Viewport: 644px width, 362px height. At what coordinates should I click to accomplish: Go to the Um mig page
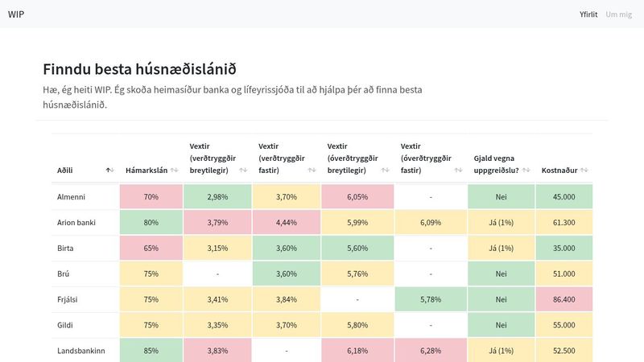[618, 14]
